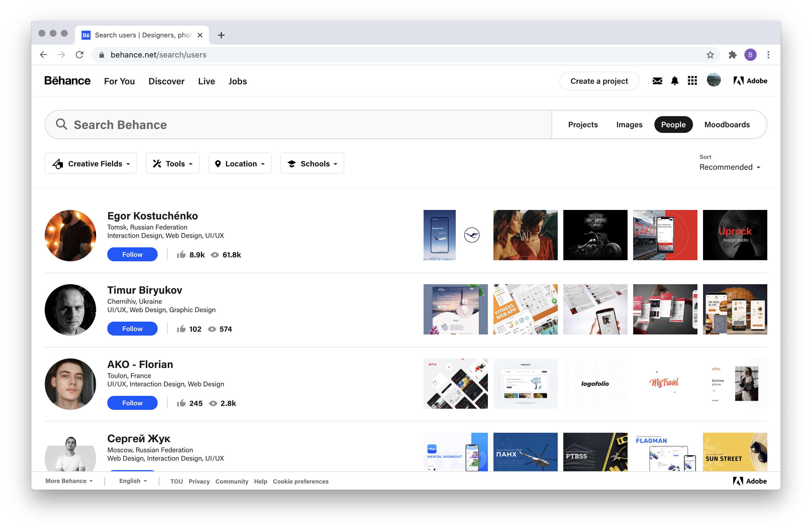Close the Search users tab
This screenshot has height=531, width=812.
point(200,35)
